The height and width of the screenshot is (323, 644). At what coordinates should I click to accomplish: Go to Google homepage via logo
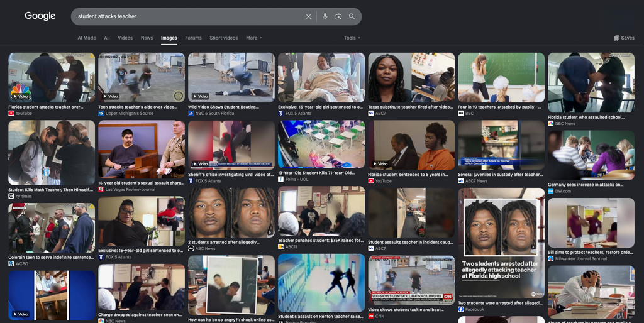coord(40,16)
